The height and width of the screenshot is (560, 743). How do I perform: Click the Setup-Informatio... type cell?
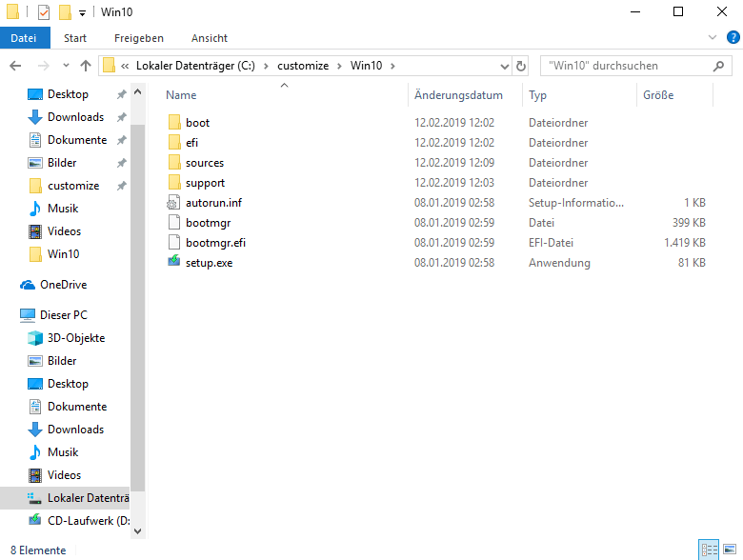click(576, 202)
